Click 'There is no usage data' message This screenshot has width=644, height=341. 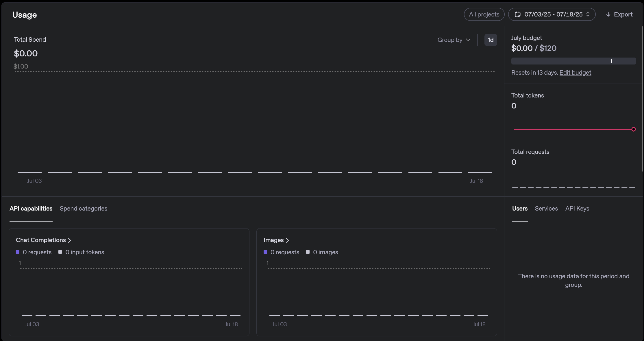point(574,281)
